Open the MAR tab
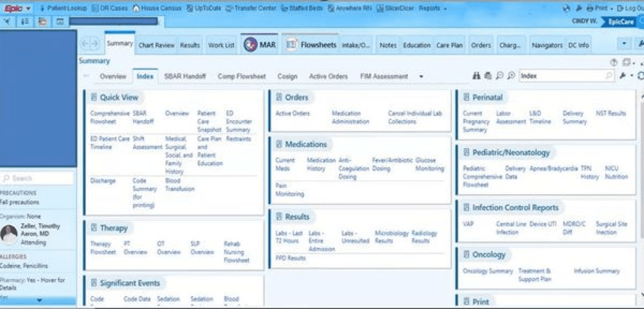Viewport: 644px width, 309px height. tap(260, 45)
